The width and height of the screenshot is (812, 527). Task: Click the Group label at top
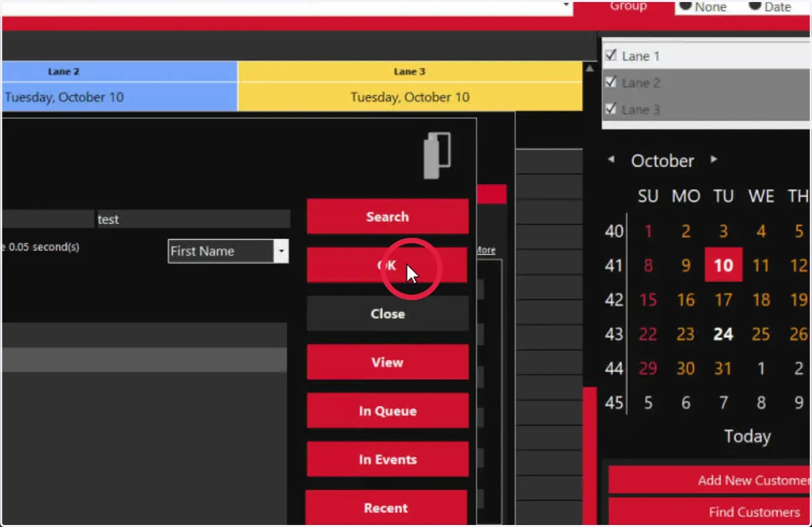click(x=628, y=6)
